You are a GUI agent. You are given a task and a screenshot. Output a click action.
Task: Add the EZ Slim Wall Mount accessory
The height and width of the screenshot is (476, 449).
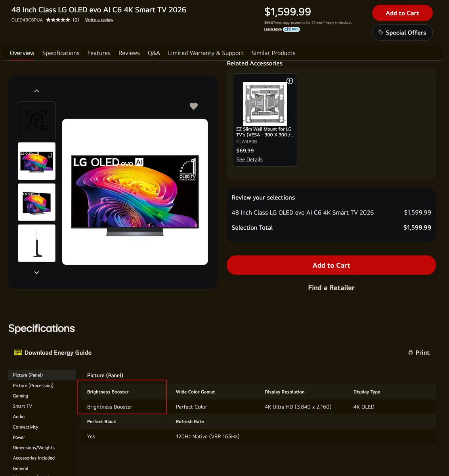pyautogui.click(x=290, y=81)
